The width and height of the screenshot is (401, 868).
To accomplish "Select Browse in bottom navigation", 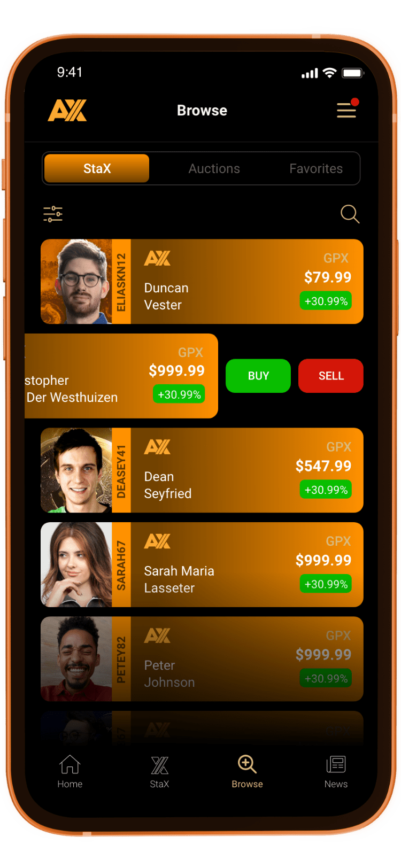I will (x=247, y=771).
